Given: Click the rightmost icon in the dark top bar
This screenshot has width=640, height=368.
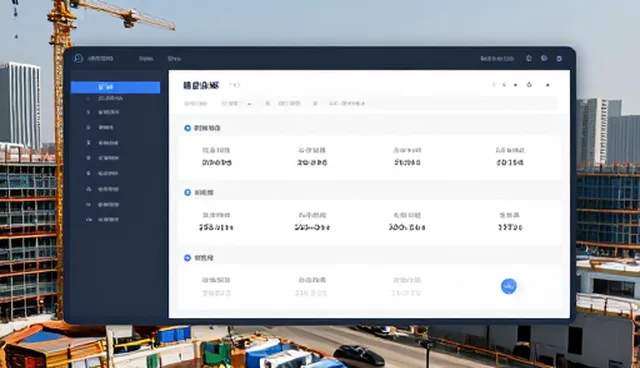Looking at the screenshot, I should tap(559, 59).
